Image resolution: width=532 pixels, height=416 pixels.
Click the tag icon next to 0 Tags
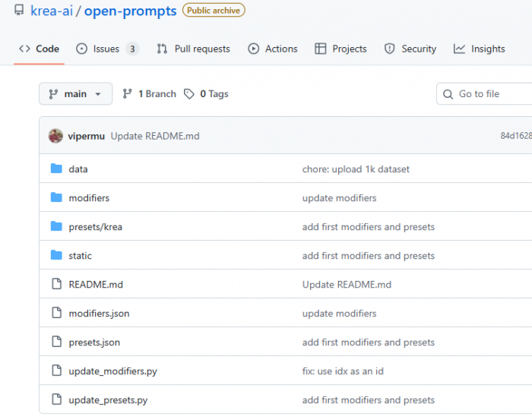(x=189, y=94)
